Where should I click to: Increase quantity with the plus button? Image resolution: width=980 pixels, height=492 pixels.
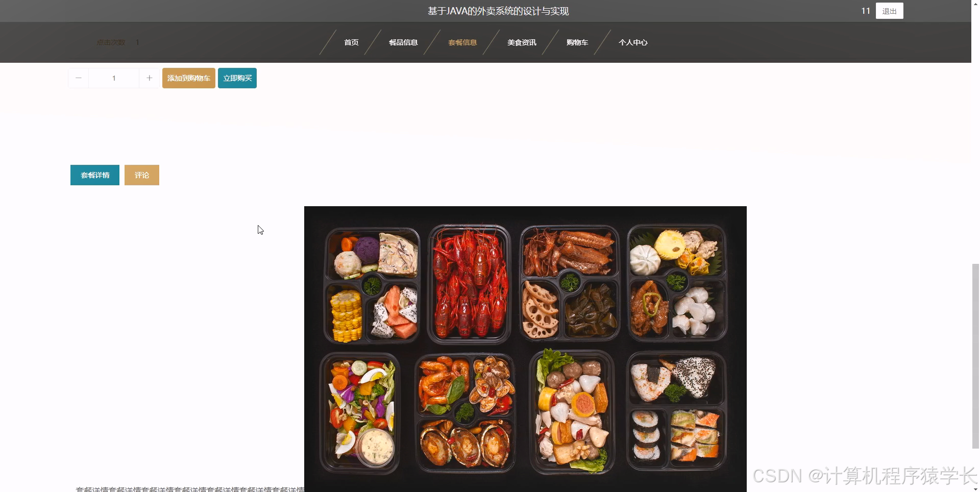pos(149,78)
